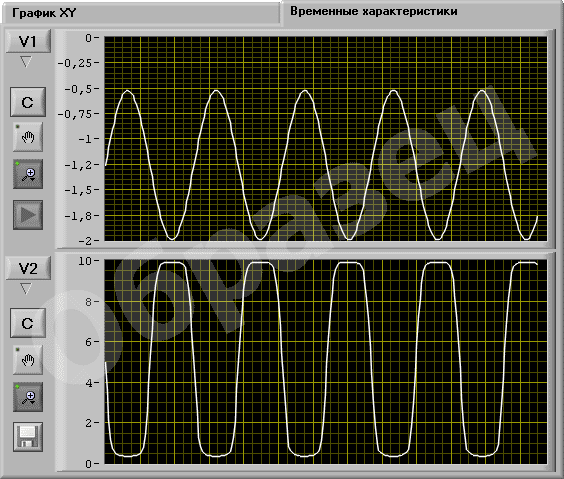Image resolution: width=564 pixels, height=479 pixels.
Task: Toggle the V1 channel button
Action: pos(28,41)
